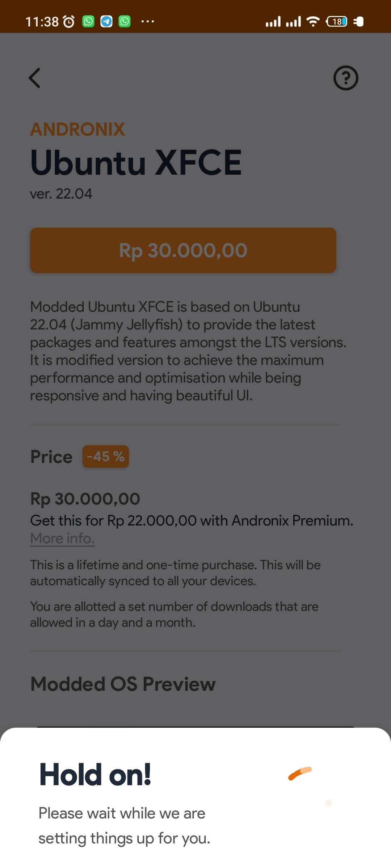Open WhatsApp from the notification bar

87,22
